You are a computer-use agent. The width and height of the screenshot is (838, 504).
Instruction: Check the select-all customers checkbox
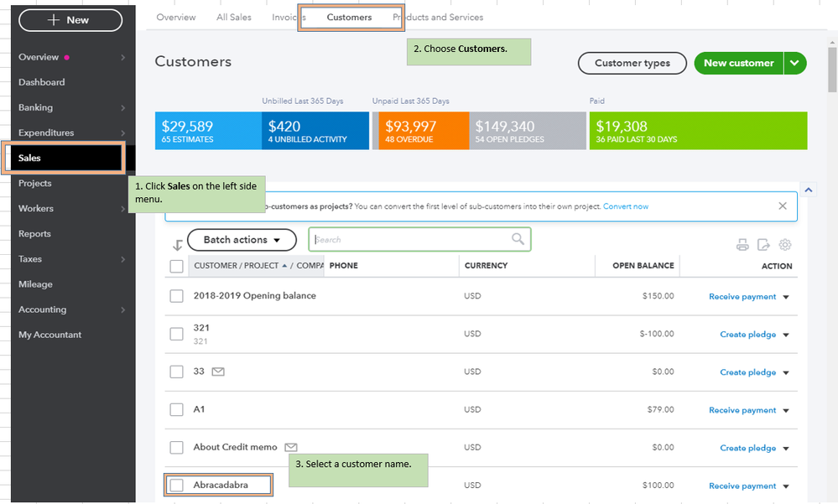176,266
